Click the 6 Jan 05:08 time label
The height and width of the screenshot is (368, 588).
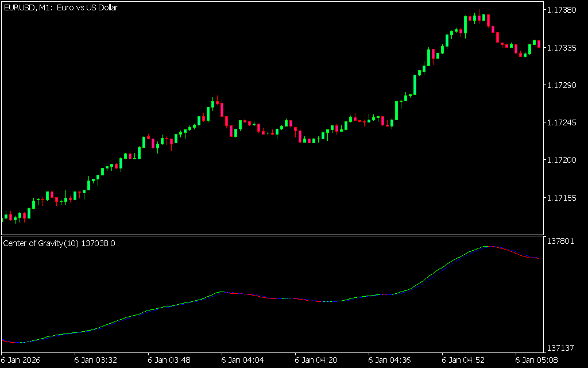tap(537, 360)
